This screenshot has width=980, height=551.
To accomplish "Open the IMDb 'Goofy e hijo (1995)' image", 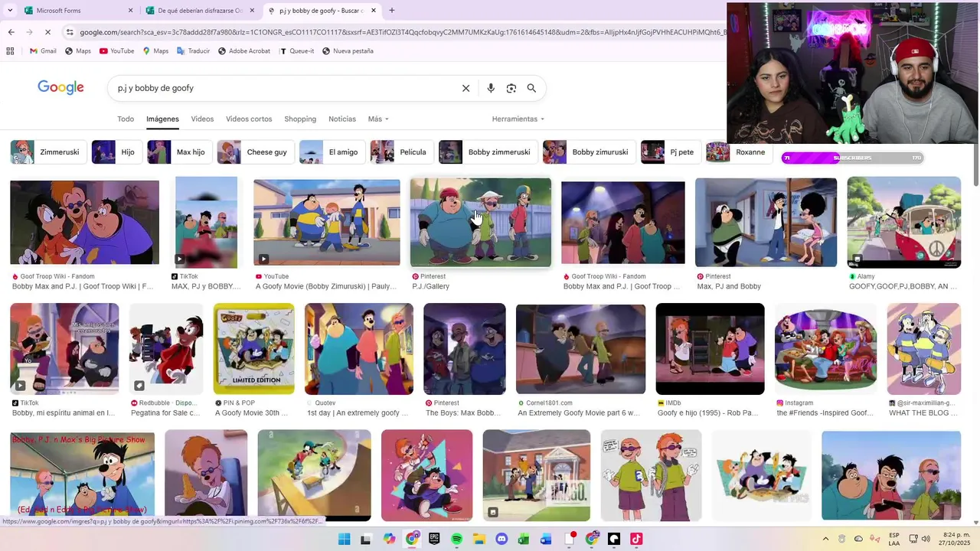I will click(x=710, y=349).
